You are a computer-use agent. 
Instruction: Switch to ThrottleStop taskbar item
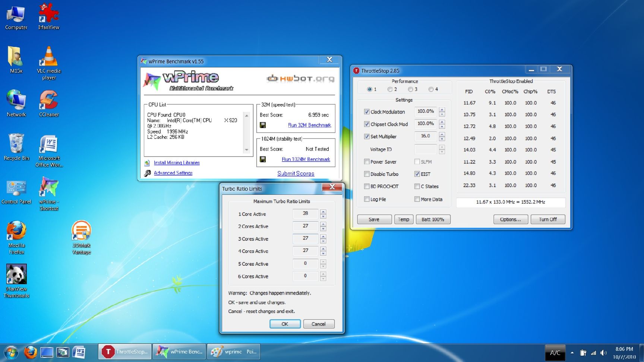tap(125, 352)
